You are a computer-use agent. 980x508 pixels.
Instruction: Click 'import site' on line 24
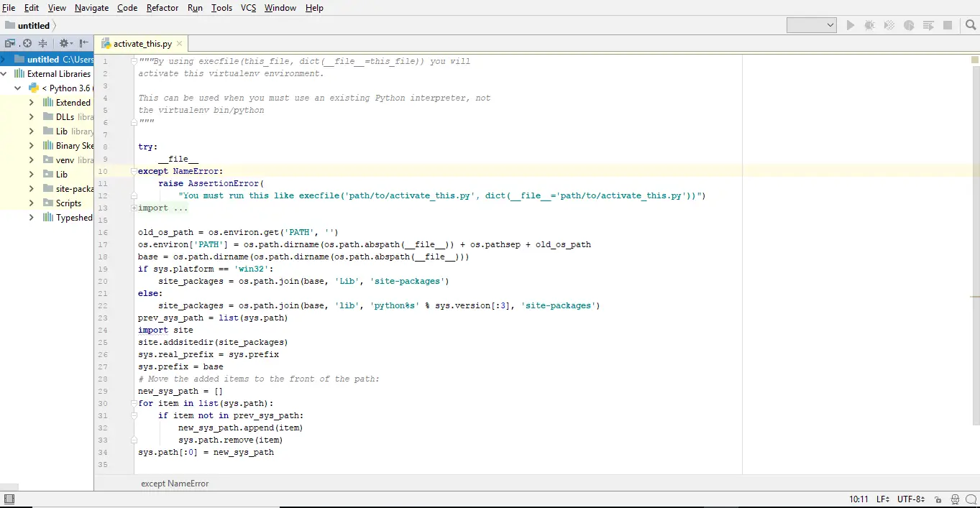(165, 330)
